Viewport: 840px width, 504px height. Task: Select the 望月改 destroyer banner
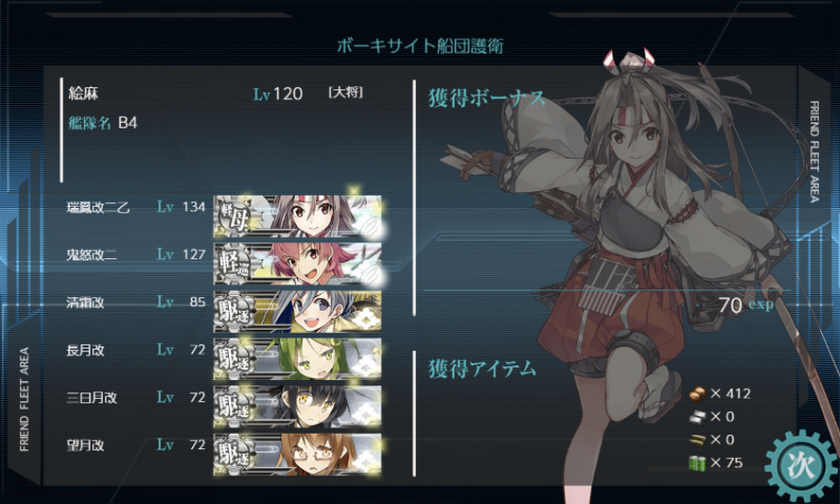tap(297, 454)
